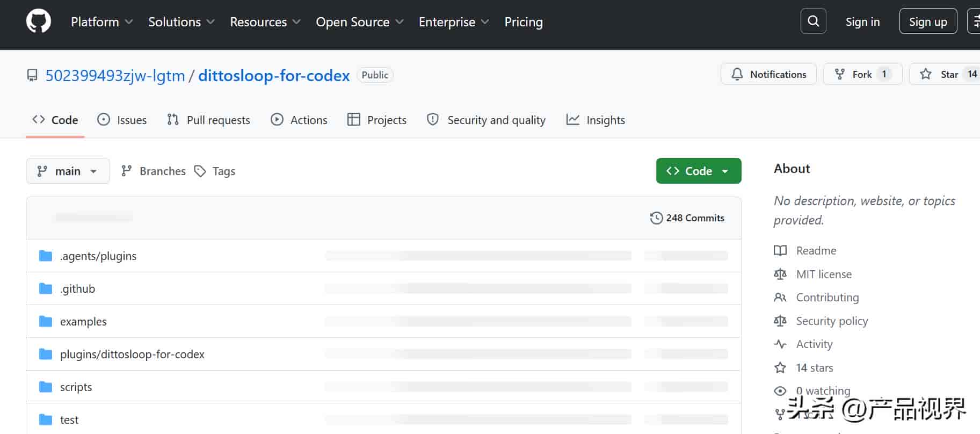Click the Tags tag icon
Image resolution: width=980 pixels, height=434 pixels.
tap(200, 171)
